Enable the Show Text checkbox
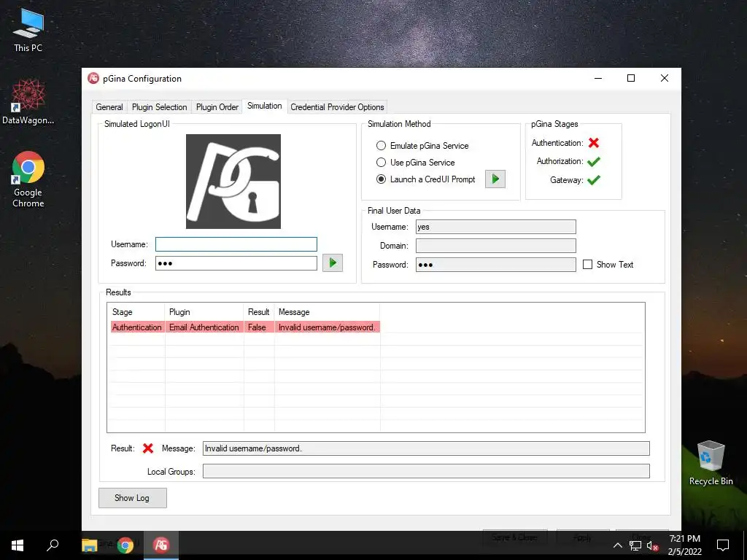Image resolution: width=747 pixels, height=560 pixels. pos(588,264)
